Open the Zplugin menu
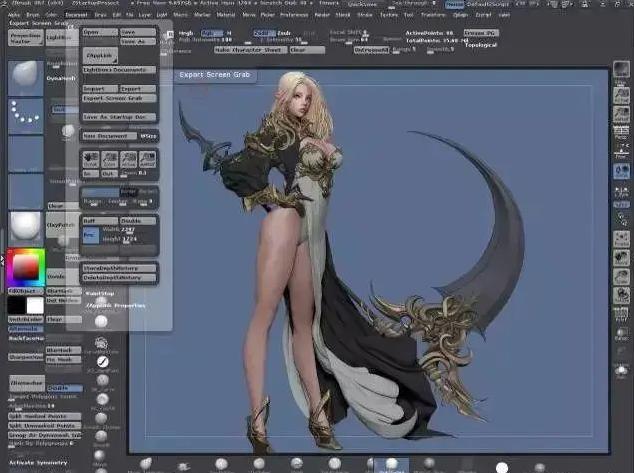This screenshot has width=634, height=473. click(460, 15)
